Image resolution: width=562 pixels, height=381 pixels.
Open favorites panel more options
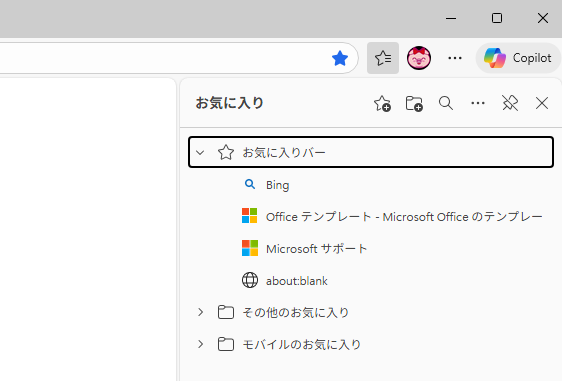click(x=478, y=103)
